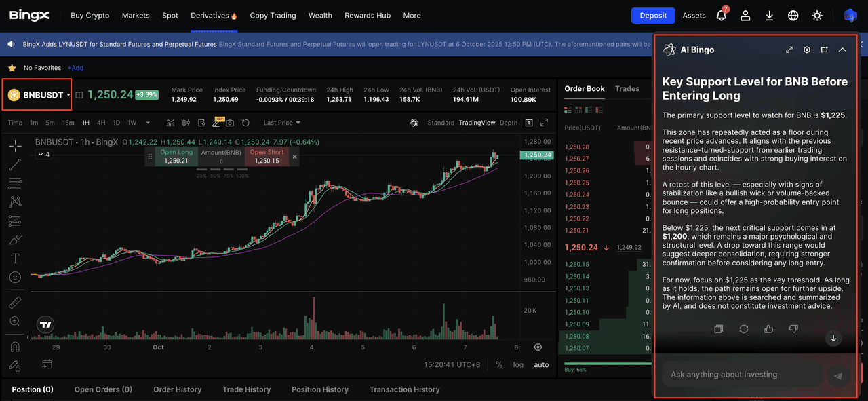
Task: Collapse the AI Bingo panel
Action: tap(842, 50)
